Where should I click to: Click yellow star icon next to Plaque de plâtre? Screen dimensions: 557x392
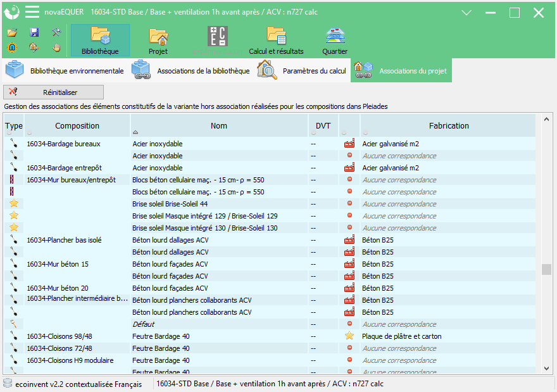(349, 336)
